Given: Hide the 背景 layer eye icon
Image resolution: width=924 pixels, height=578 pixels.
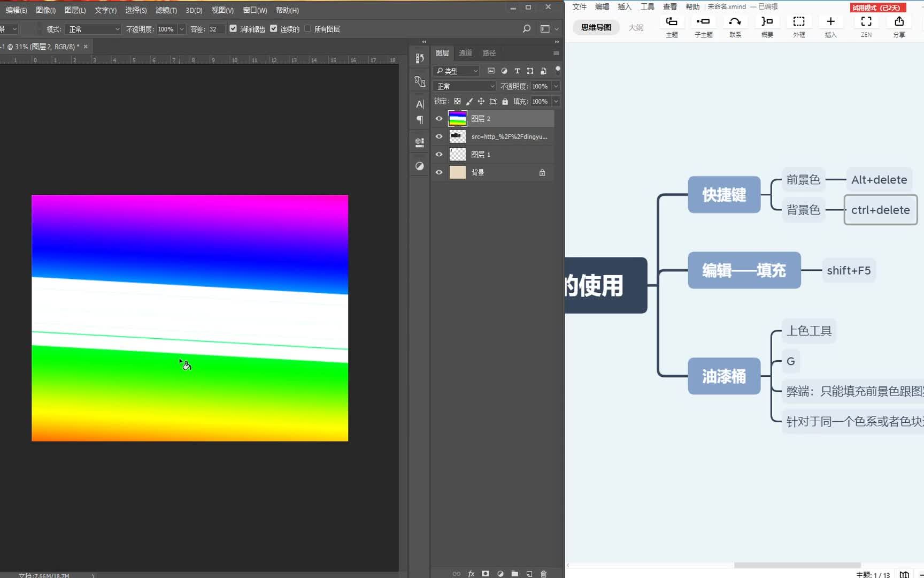Looking at the screenshot, I should point(439,172).
